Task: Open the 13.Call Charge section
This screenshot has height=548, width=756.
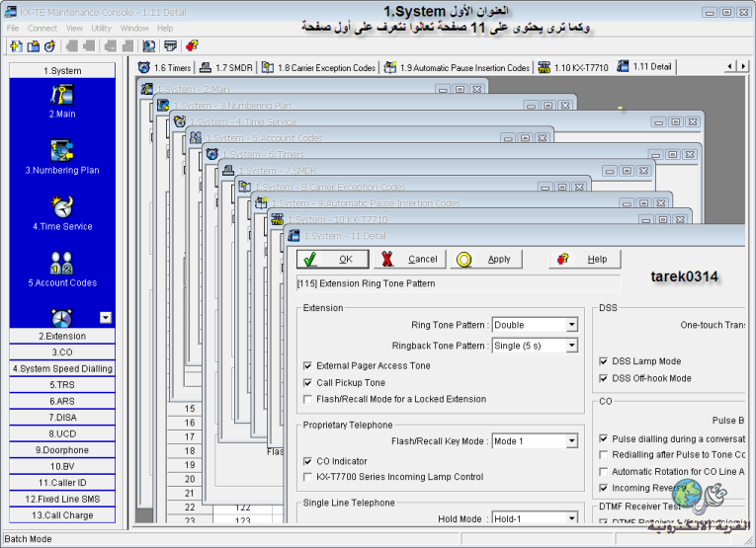Action: [x=62, y=515]
